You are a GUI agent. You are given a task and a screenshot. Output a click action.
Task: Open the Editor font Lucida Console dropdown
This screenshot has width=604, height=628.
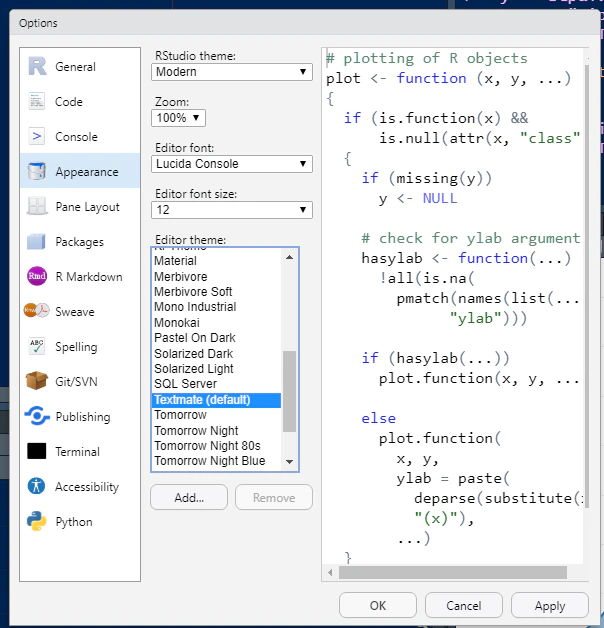point(232,164)
